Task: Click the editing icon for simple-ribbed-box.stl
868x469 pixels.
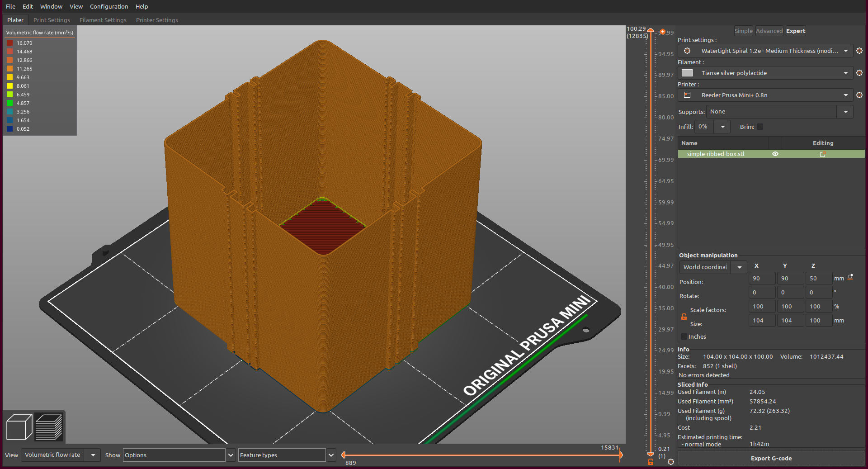Action: (x=823, y=154)
